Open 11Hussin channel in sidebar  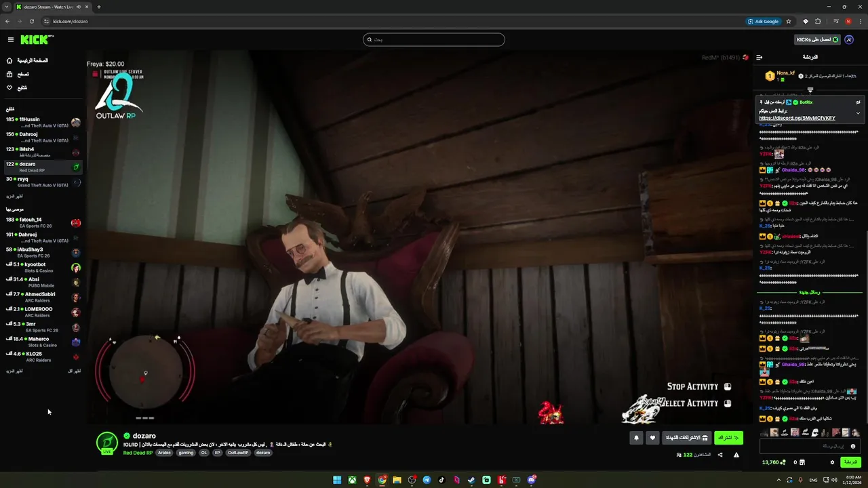[42, 123]
